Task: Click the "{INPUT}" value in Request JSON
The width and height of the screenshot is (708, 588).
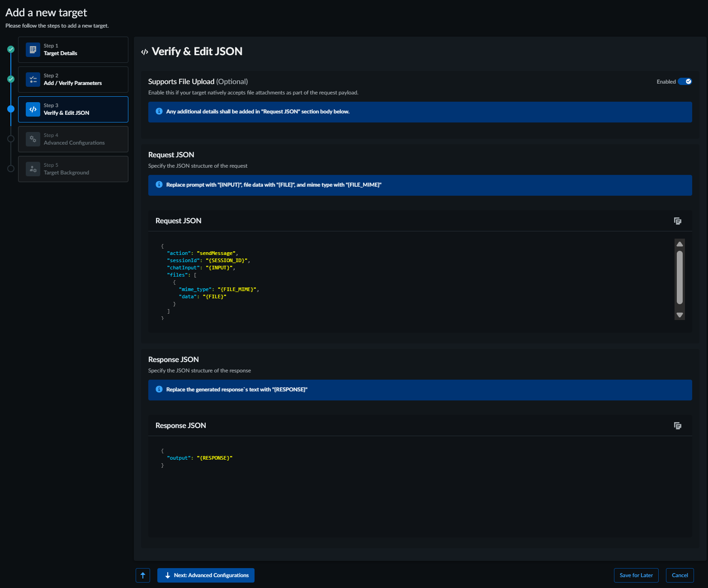Action: (x=219, y=268)
